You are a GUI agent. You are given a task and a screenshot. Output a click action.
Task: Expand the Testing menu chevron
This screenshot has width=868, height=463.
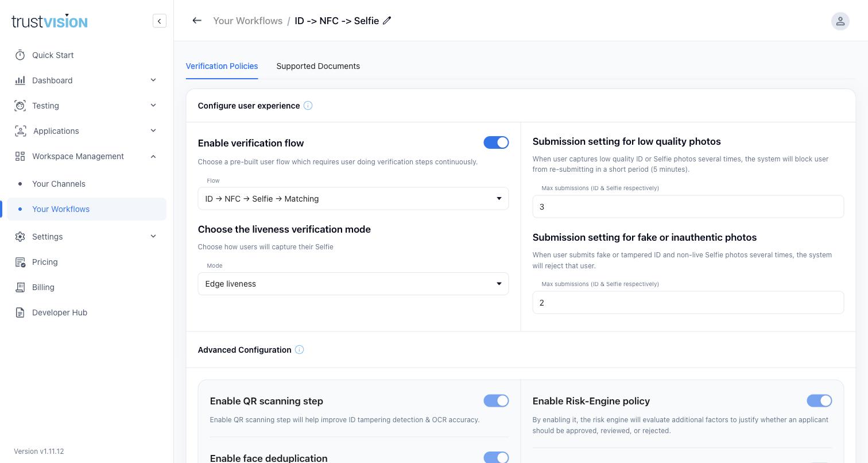(153, 106)
